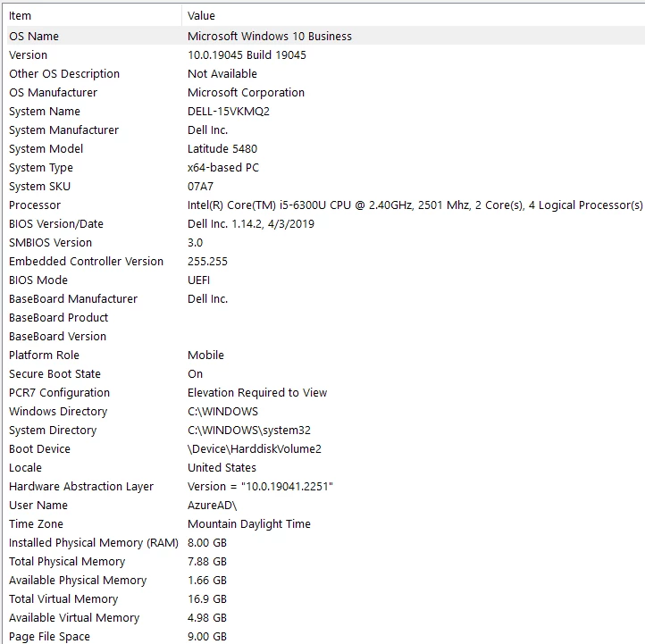Select Other OS Description row
Screen dimensions: 645x644
(64, 74)
